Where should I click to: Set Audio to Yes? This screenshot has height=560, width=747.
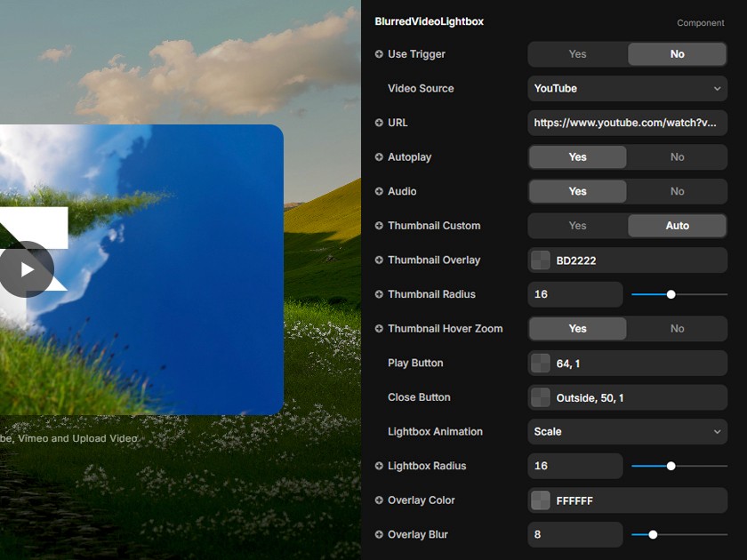pyautogui.click(x=577, y=191)
